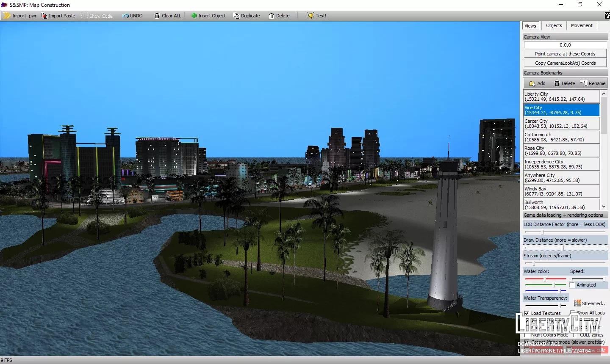Select the Vice City bookmark
The width and height of the screenshot is (610, 364).
coord(562,110)
